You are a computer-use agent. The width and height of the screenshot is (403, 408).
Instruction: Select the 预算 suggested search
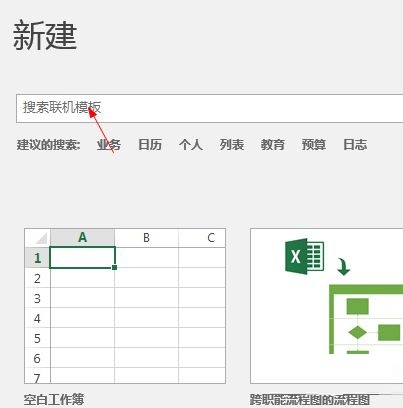[x=314, y=145]
